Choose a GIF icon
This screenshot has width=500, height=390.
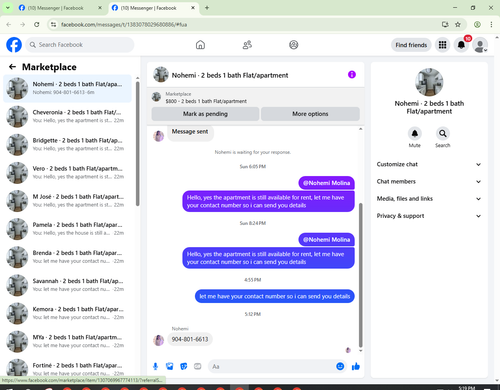(198, 366)
